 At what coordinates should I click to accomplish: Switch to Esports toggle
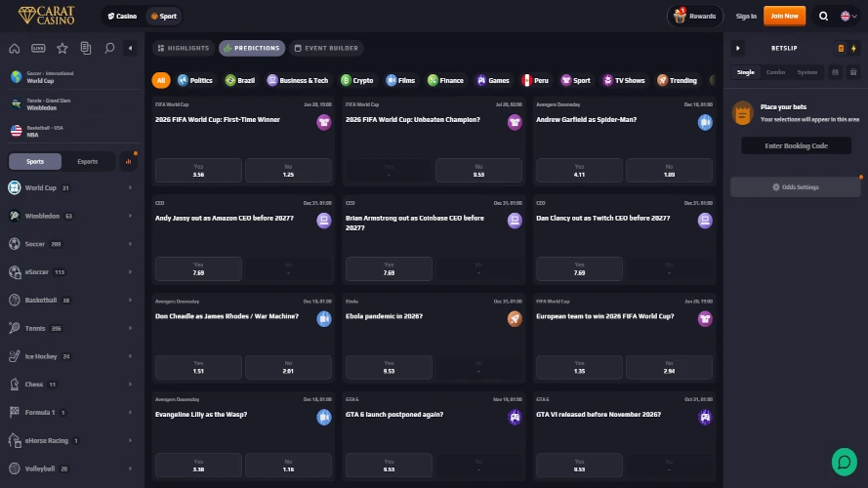88,162
